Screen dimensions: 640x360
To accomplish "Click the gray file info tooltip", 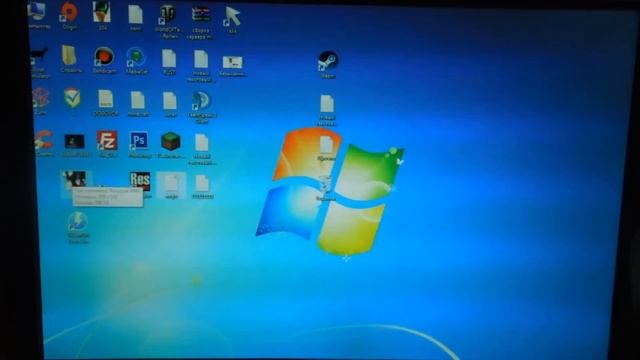I will [108, 197].
